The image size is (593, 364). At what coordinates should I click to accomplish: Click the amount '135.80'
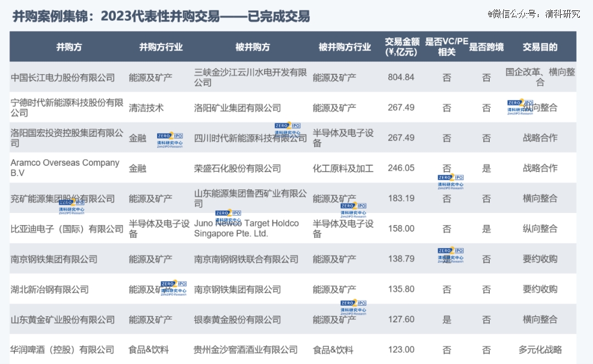[x=401, y=289]
